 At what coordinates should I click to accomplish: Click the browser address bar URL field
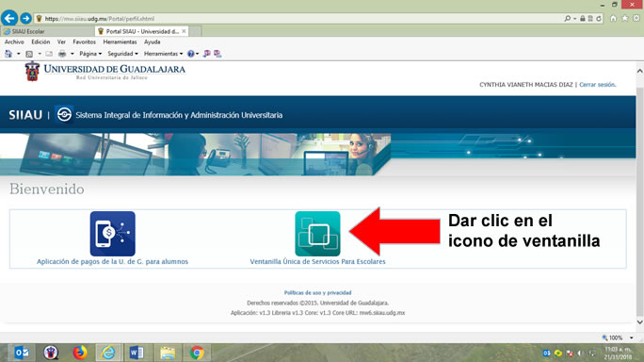(x=299, y=19)
